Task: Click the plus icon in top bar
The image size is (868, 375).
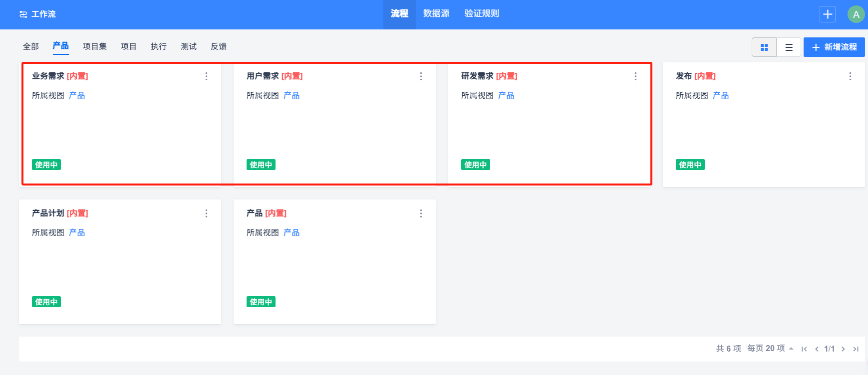Action: [828, 14]
